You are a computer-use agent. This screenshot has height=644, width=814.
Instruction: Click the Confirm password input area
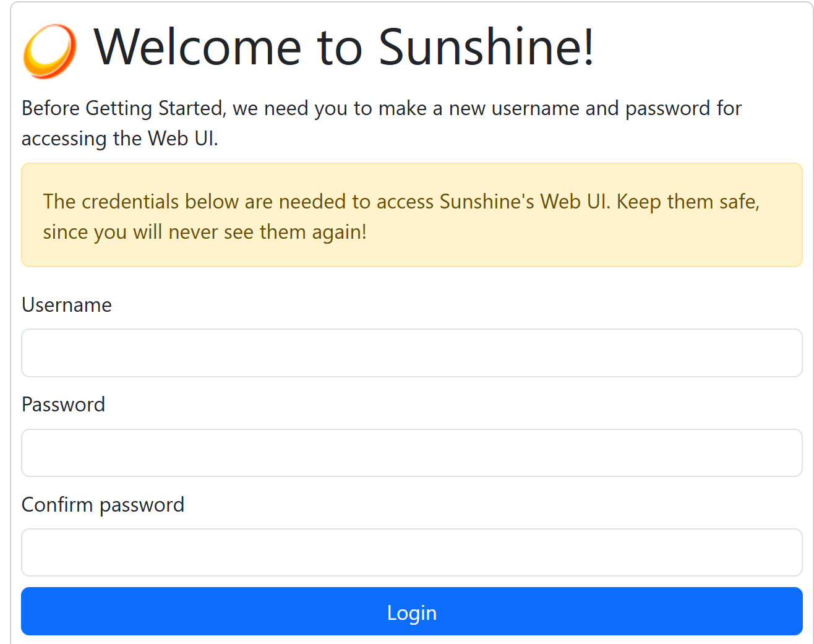[x=412, y=552]
